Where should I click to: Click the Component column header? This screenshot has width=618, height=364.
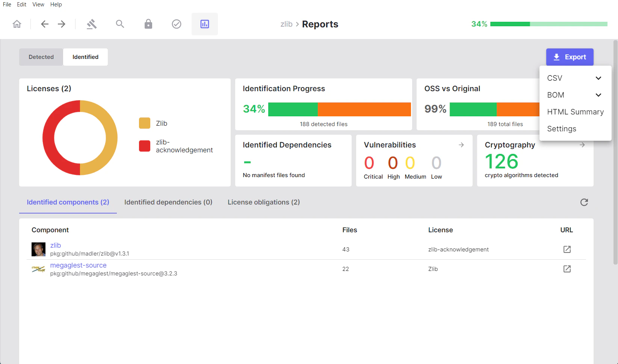(x=50, y=230)
